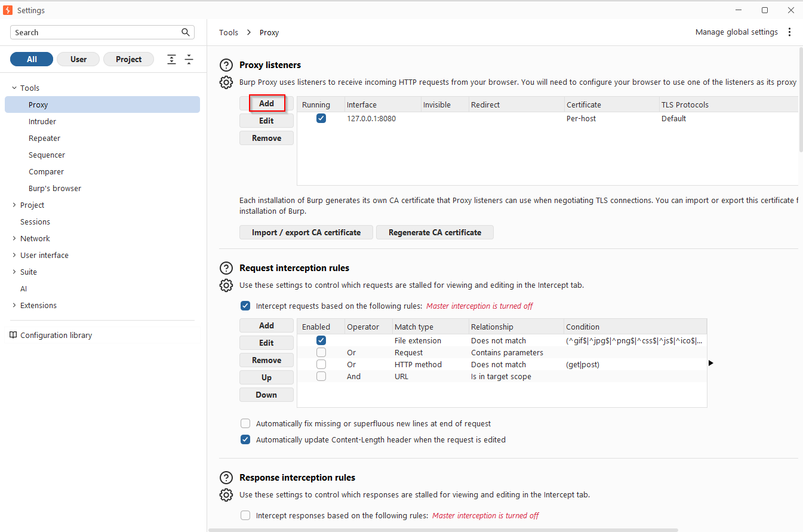
Task: Click the search magnifier icon
Action: tap(186, 32)
